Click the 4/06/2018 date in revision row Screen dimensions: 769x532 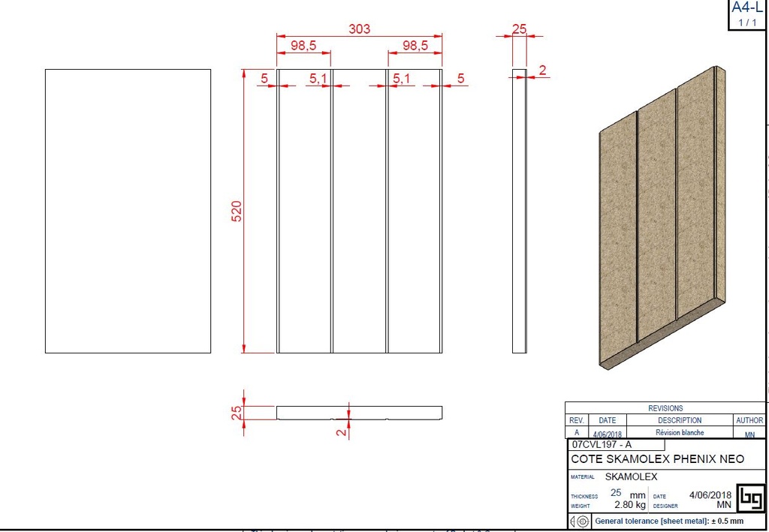[607, 434]
